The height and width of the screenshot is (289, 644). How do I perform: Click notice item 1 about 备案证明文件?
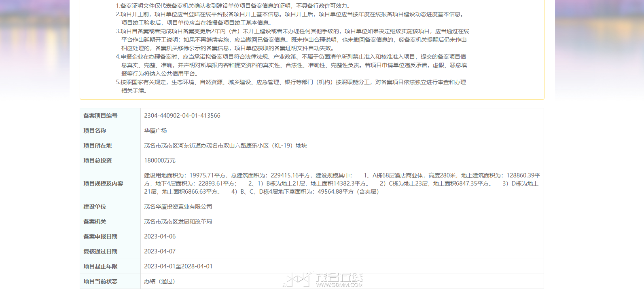click(x=233, y=6)
